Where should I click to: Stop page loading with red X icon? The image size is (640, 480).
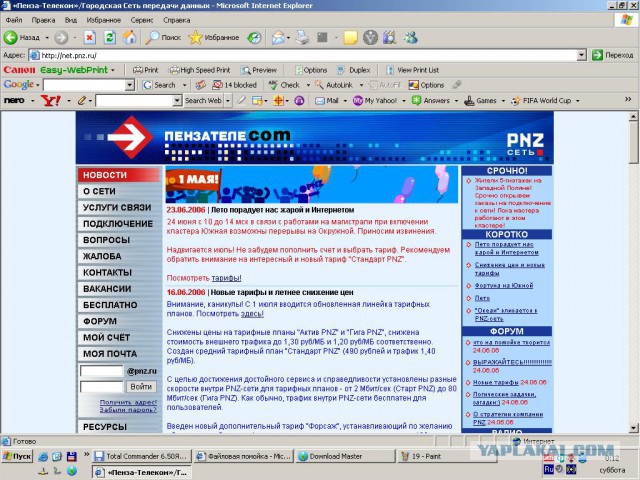click(x=90, y=38)
